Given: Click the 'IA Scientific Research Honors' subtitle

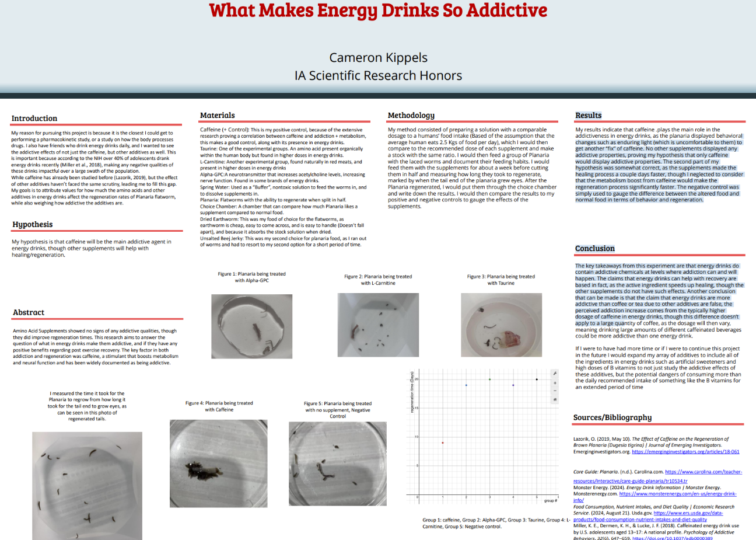Looking at the screenshot, I should (x=378, y=75).
